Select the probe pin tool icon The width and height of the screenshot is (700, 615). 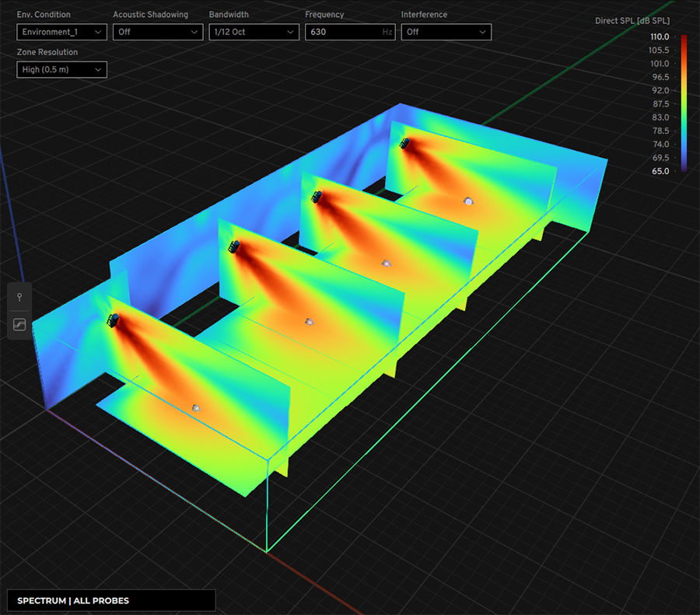(x=19, y=298)
